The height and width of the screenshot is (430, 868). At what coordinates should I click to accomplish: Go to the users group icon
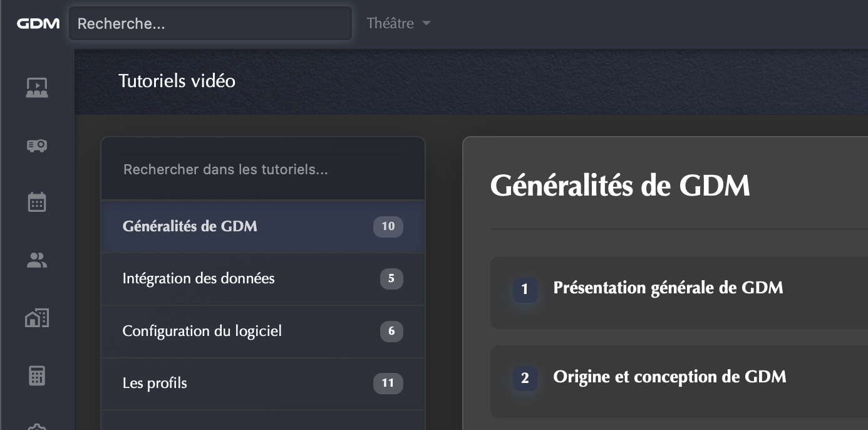pos(37,260)
